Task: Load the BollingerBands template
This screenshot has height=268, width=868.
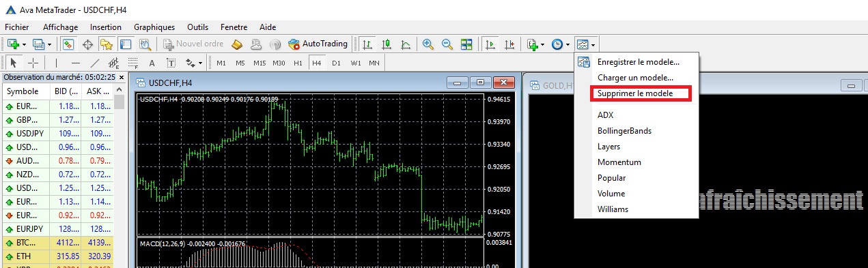Action: pos(624,131)
